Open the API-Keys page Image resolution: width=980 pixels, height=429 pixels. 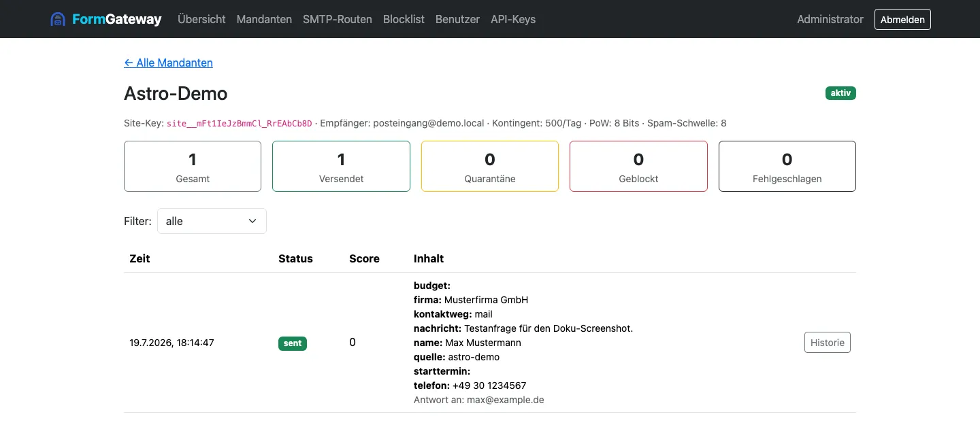[x=513, y=19]
